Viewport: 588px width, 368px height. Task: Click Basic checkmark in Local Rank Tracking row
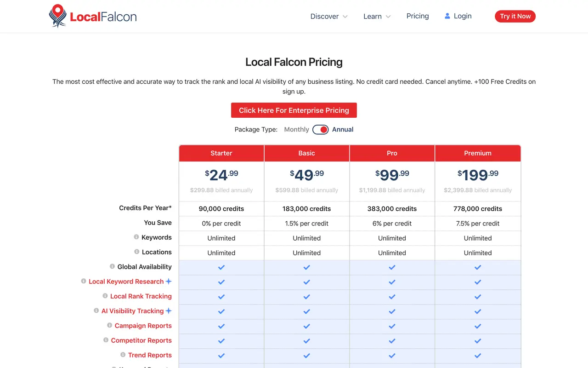pyautogui.click(x=307, y=297)
